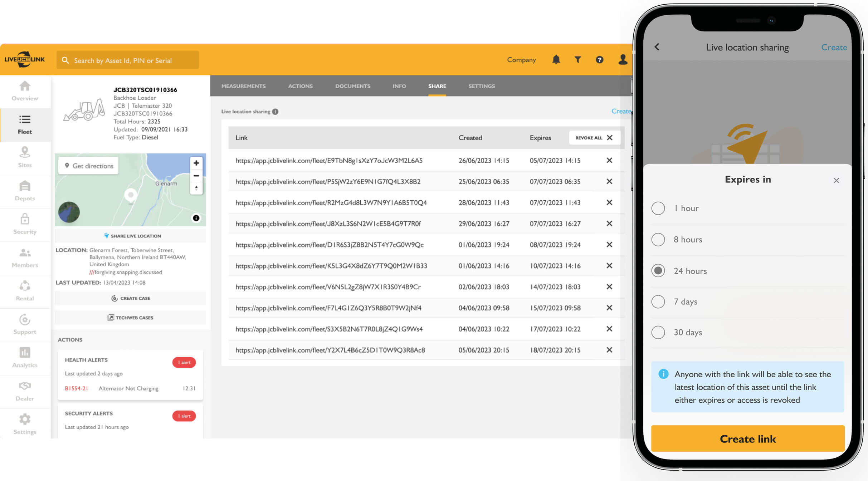Switch to the asset Settings tab
The width and height of the screenshot is (868, 481).
point(482,86)
